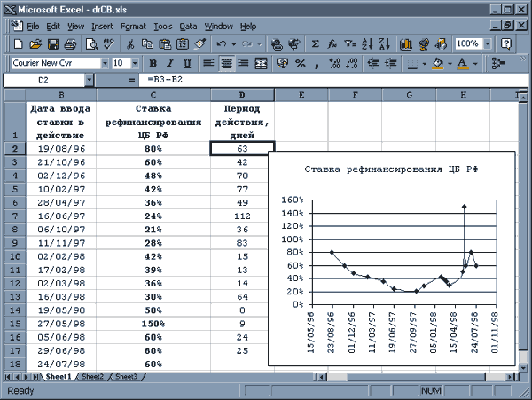
Task: Sort descending with the Z-A icon
Action: [385, 43]
